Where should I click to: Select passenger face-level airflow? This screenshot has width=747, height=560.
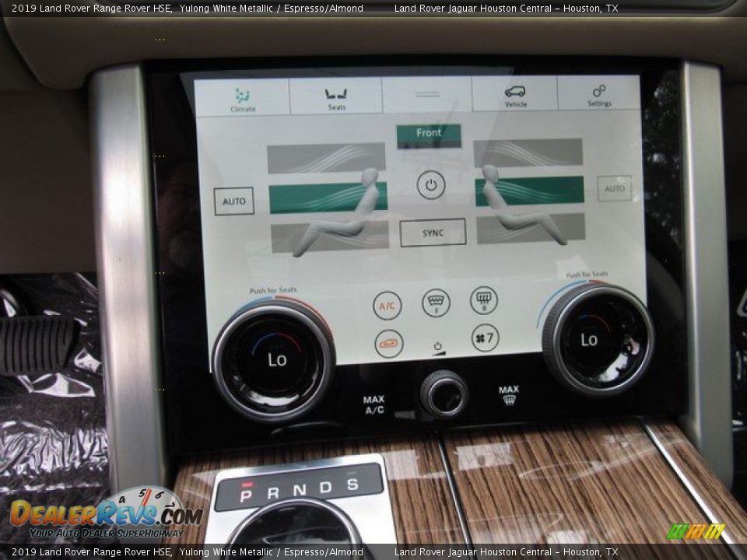(530, 191)
